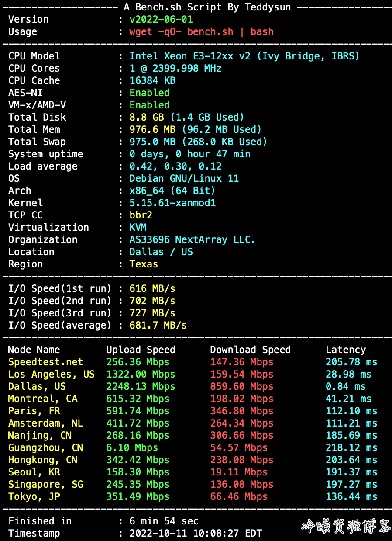The height and width of the screenshot is (541, 392).
Task: Click the wget bench.sh usage command
Action: coord(201,32)
